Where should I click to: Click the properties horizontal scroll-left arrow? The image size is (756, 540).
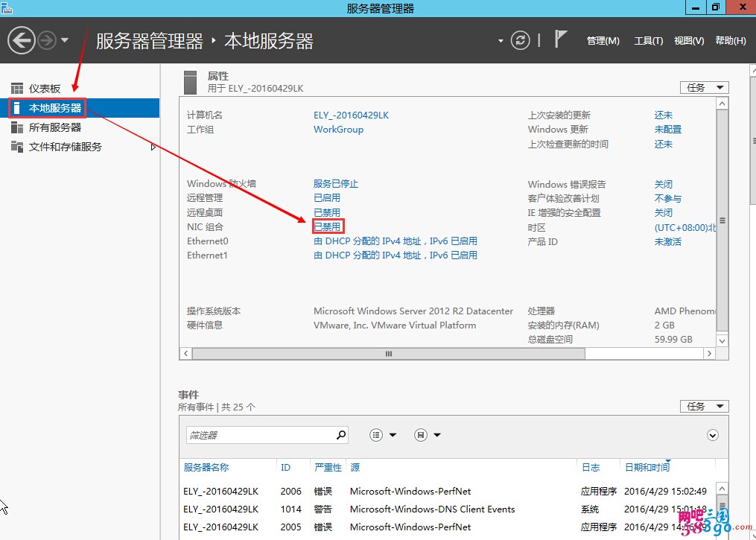(186, 353)
